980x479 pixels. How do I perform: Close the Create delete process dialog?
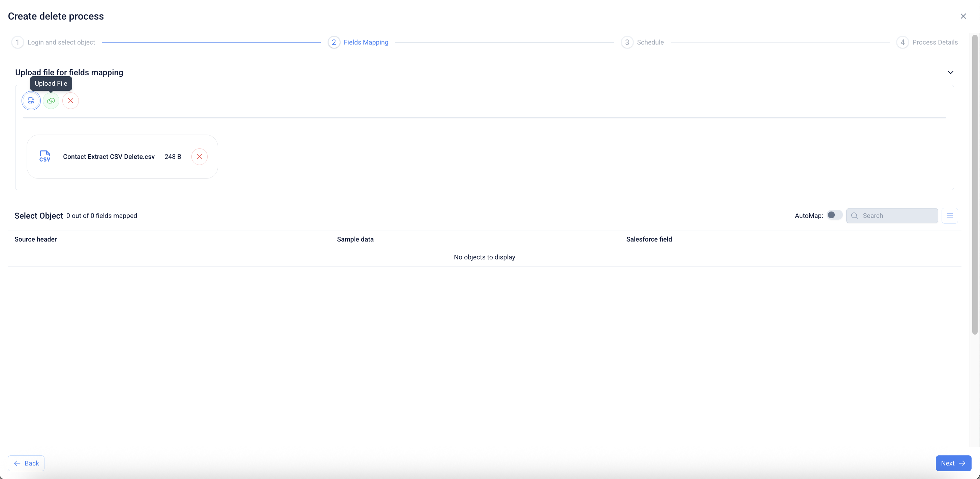click(x=963, y=16)
